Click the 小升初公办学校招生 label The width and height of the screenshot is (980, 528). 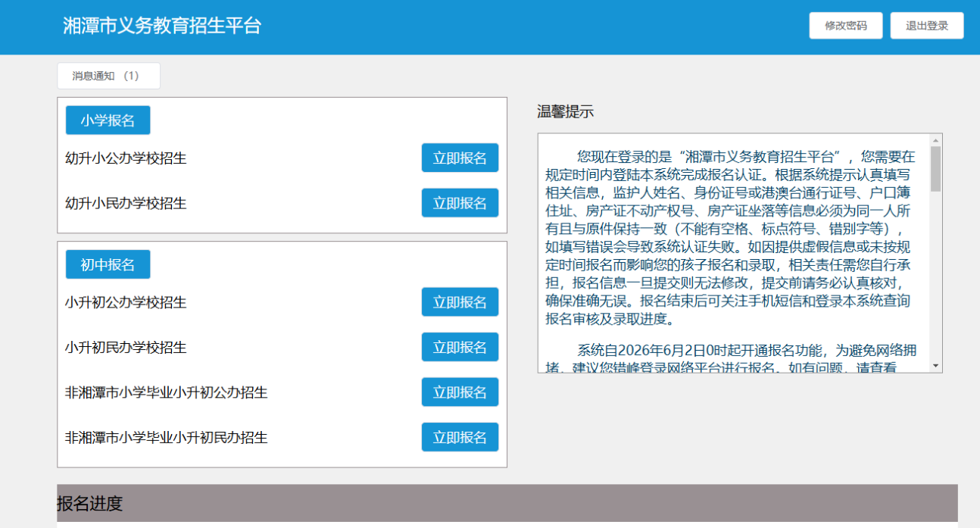click(126, 302)
